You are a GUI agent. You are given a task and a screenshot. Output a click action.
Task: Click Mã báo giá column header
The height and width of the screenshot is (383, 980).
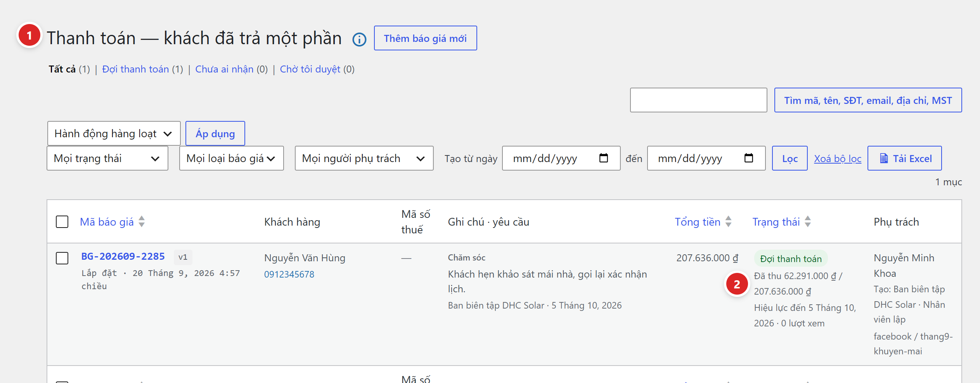tap(107, 222)
